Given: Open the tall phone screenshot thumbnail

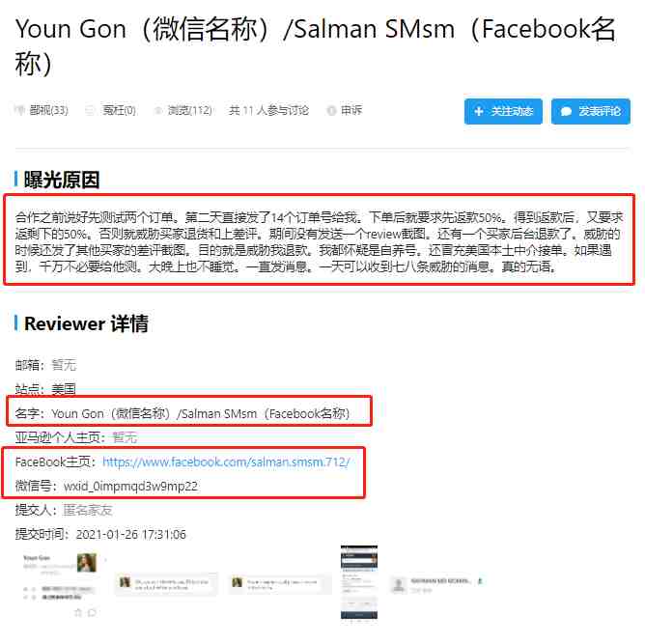Looking at the screenshot, I should (358, 582).
